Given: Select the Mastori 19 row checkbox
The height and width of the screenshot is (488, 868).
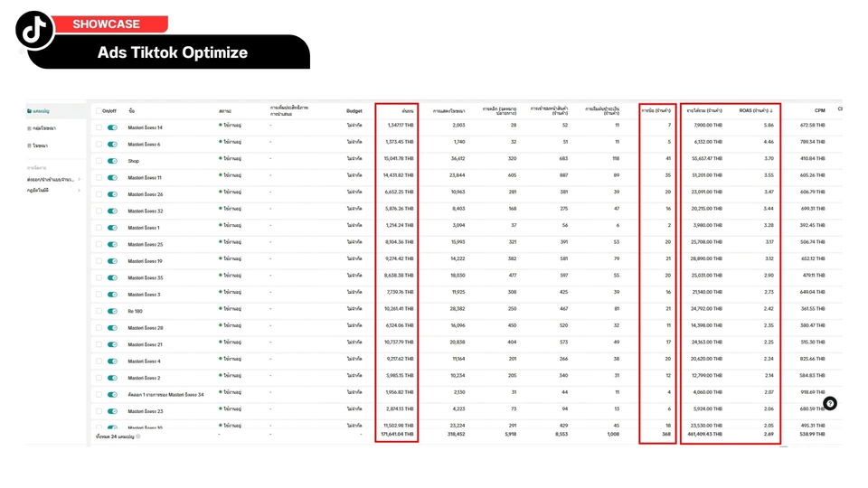Looking at the screenshot, I should (99, 261).
